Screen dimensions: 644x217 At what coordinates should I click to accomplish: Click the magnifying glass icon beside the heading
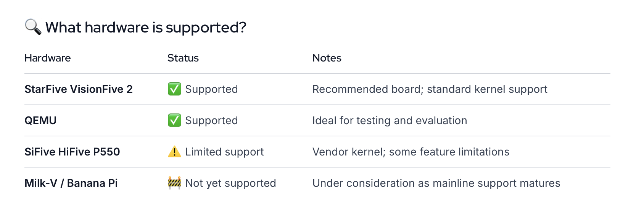coord(33,27)
